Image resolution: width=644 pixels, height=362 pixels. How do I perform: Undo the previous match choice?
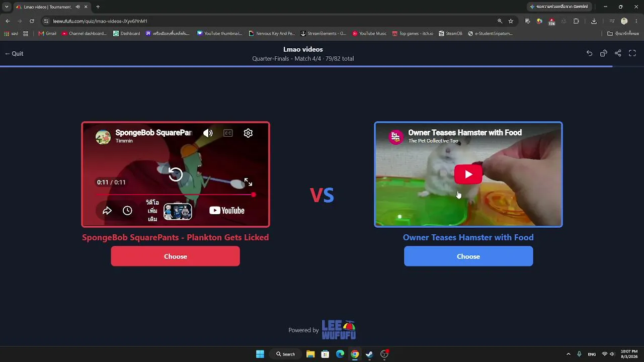[x=589, y=53]
